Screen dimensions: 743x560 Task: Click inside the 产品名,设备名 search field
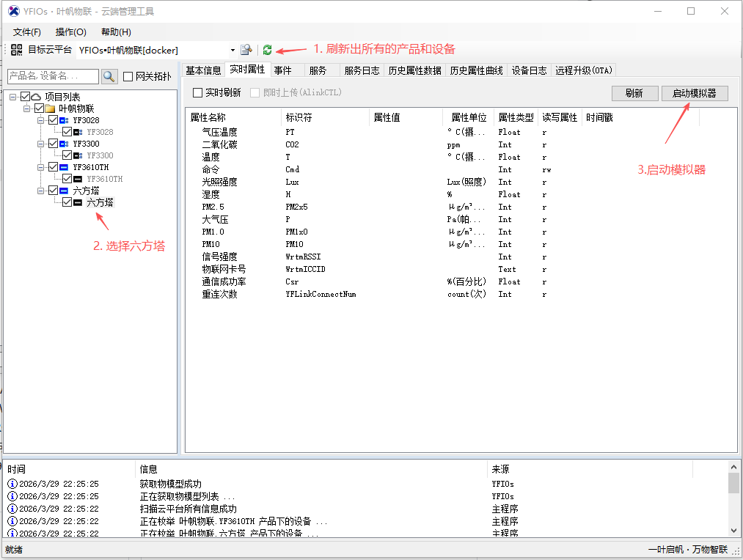48,76
